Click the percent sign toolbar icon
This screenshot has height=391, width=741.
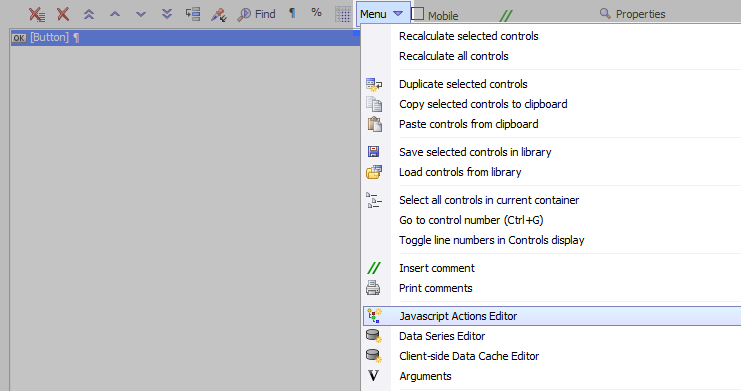(316, 13)
